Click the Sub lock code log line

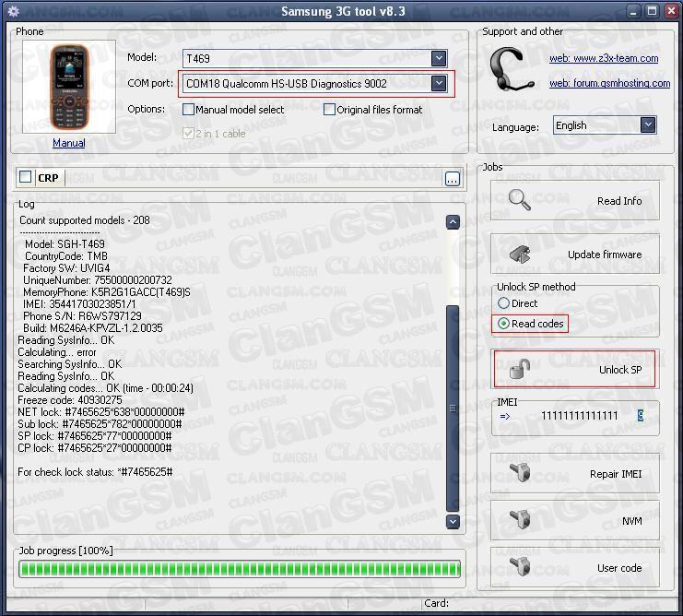pyautogui.click(x=100, y=424)
